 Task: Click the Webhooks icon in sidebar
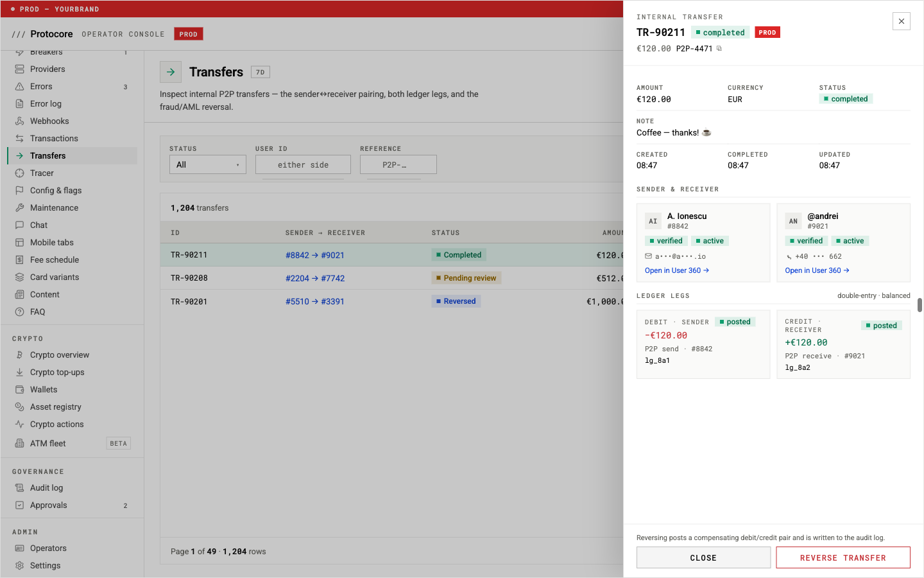pyautogui.click(x=19, y=121)
